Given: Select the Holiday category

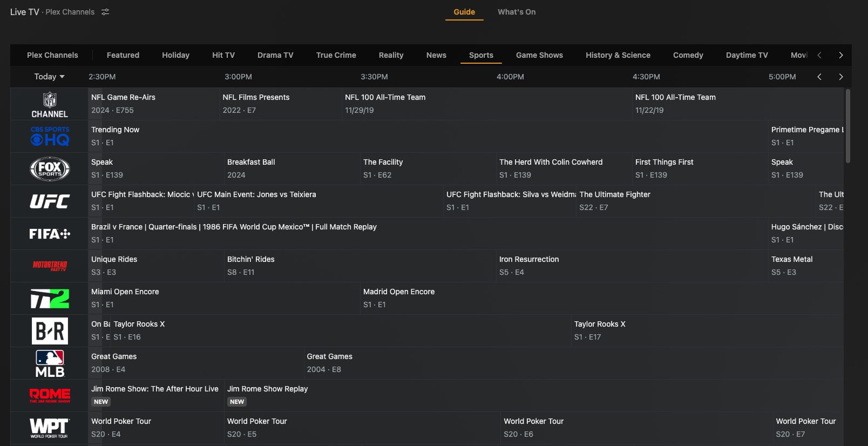Looking at the screenshot, I should (175, 55).
